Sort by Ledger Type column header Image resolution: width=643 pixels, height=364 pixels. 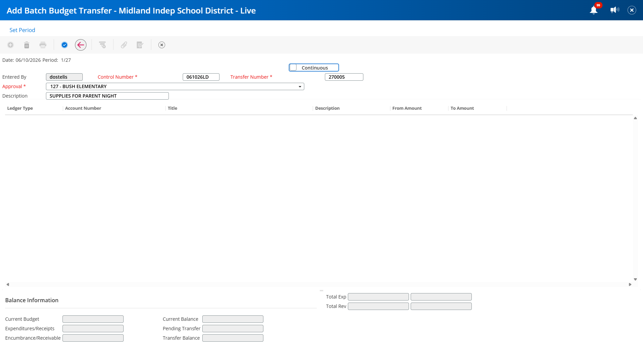point(20,108)
